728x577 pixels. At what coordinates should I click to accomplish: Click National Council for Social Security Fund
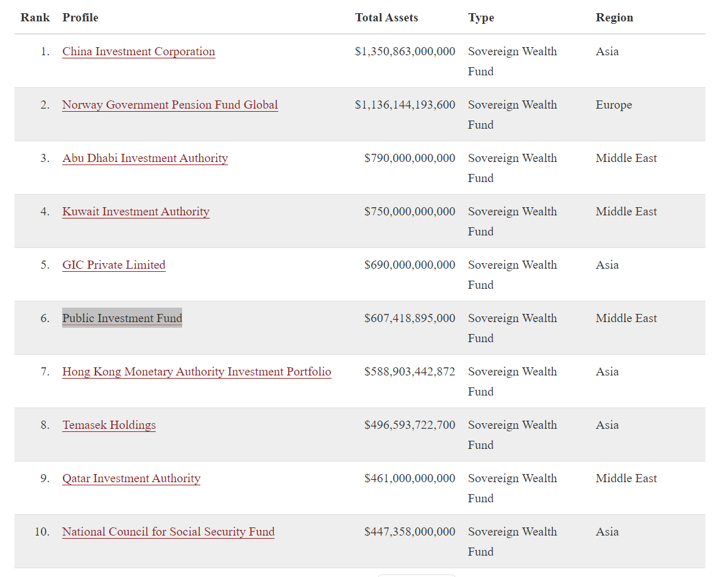[x=168, y=532]
